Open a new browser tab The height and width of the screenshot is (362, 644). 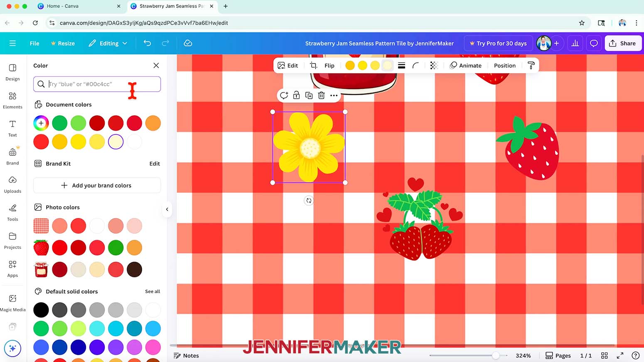226,6
